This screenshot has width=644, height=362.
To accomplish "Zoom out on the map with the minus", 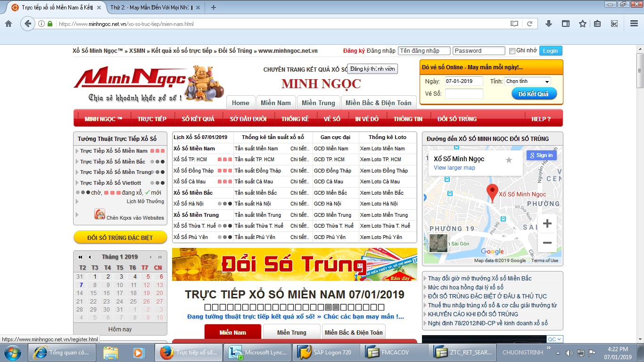I will (547, 243).
